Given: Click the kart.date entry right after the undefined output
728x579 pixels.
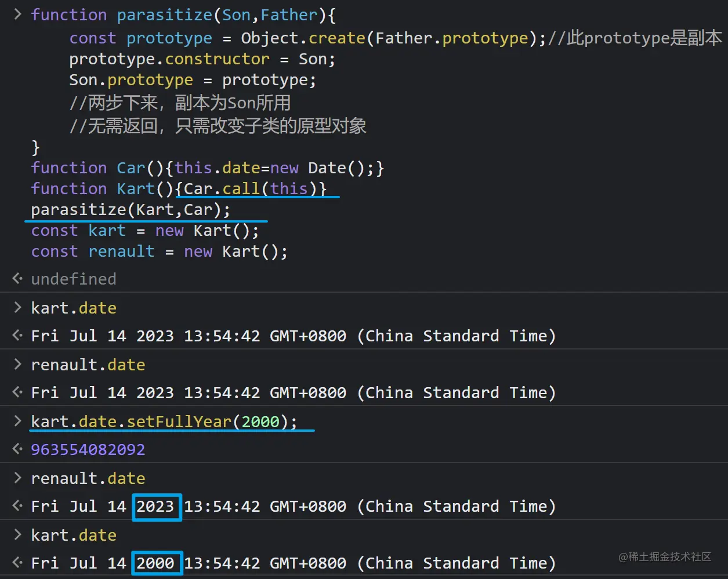Looking at the screenshot, I should tap(74, 308).
